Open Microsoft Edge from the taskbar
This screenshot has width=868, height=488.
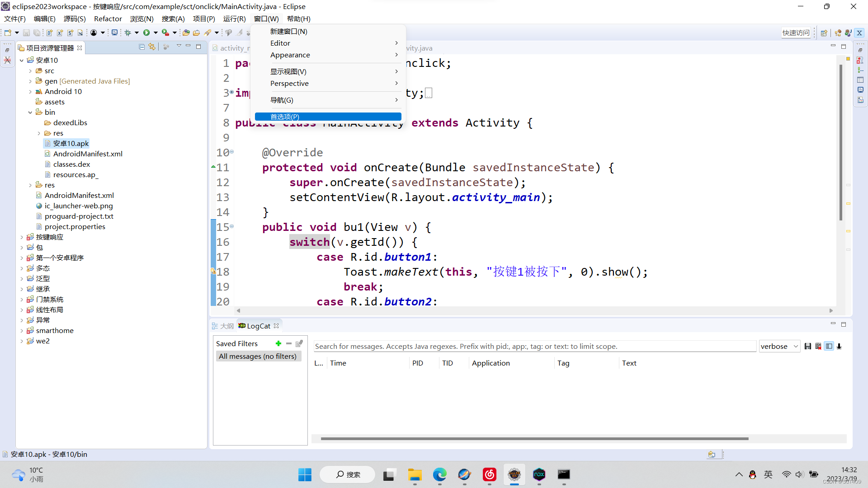[439, 474]
